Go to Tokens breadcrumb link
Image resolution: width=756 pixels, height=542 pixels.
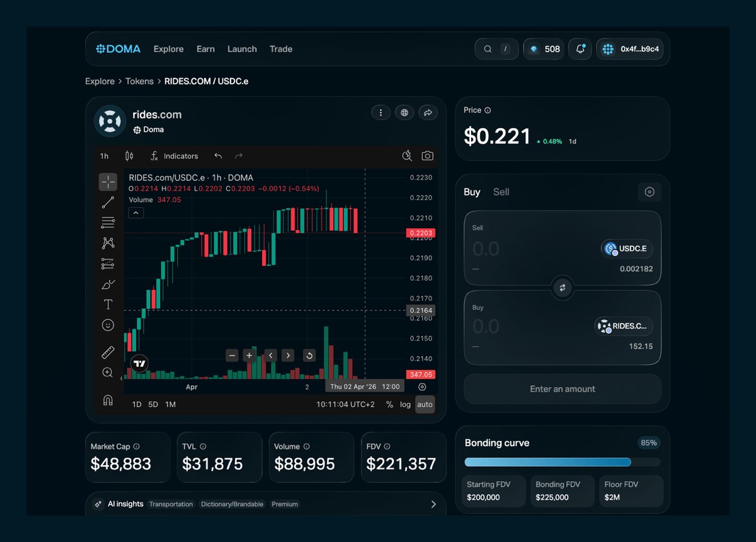139,81
